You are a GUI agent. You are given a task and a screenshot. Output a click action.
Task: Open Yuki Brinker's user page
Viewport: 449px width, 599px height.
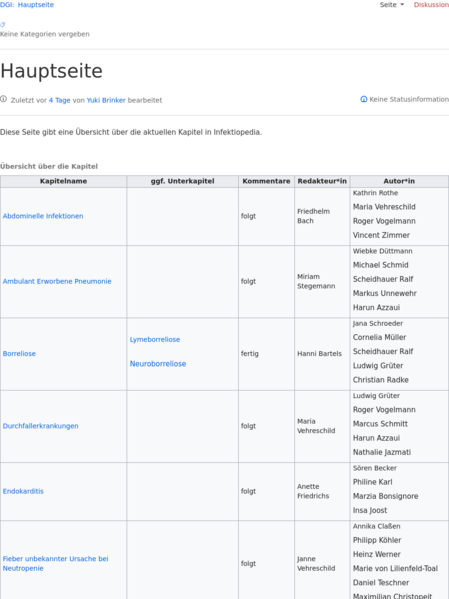pos(106,100)
